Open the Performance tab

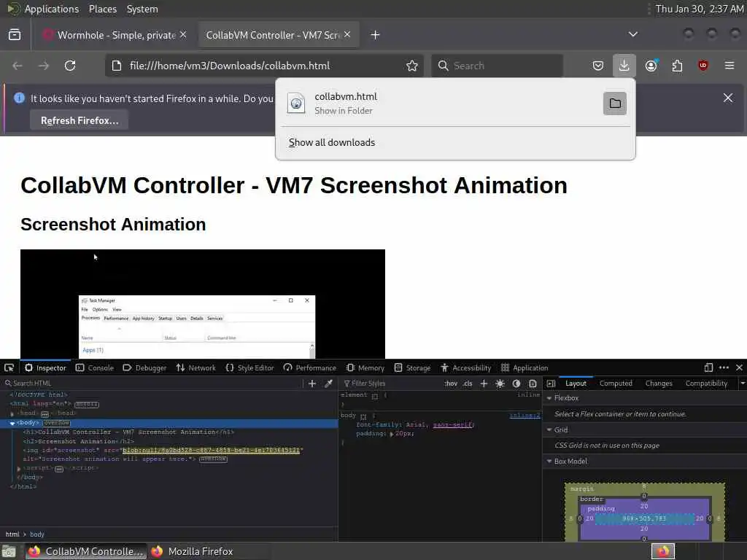click(x=309, y=367)
